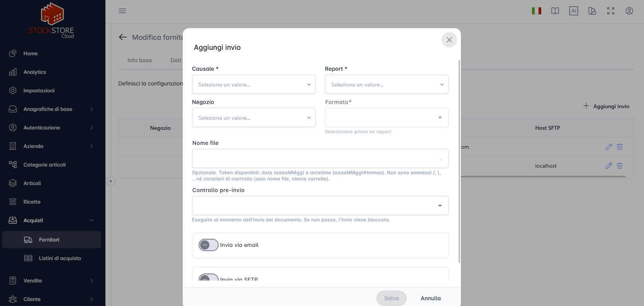Viewport: 644px width, 306px height.
Task: Click the Annulla button
Action: [431, 298]
